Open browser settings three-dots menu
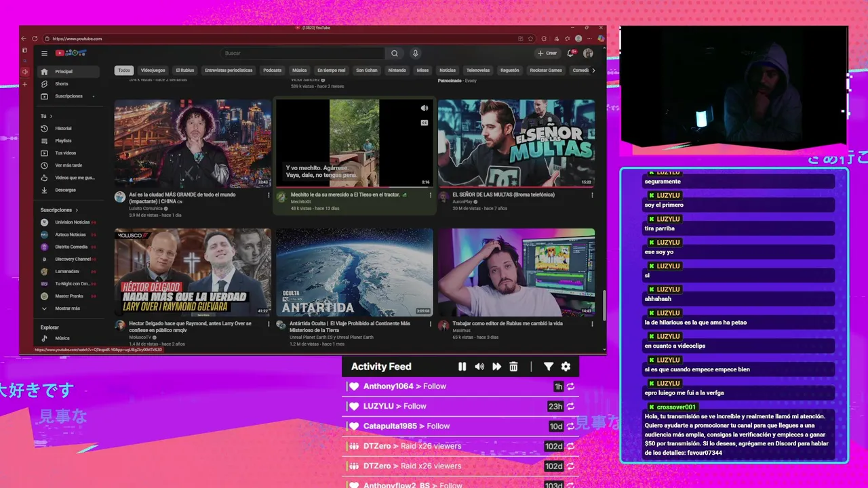Image resolution: width=868 pixels, height=488 pixels. click(589, 39)
